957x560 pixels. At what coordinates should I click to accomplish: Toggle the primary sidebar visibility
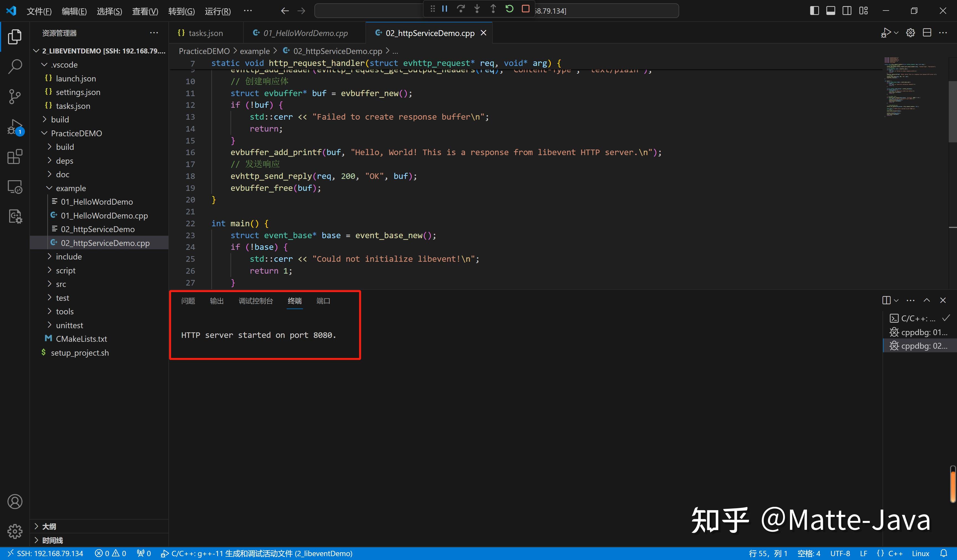click(814, 11)
